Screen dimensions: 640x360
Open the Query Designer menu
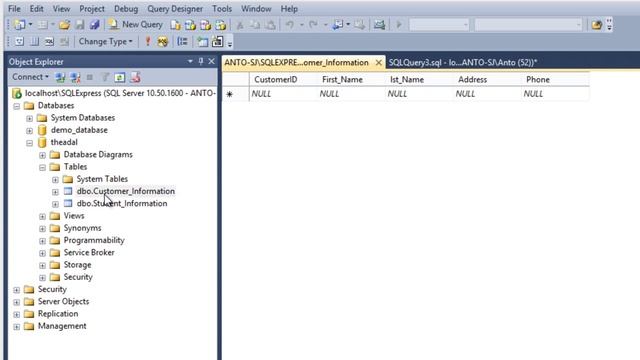pyautogui.click(x=175, y=9)
